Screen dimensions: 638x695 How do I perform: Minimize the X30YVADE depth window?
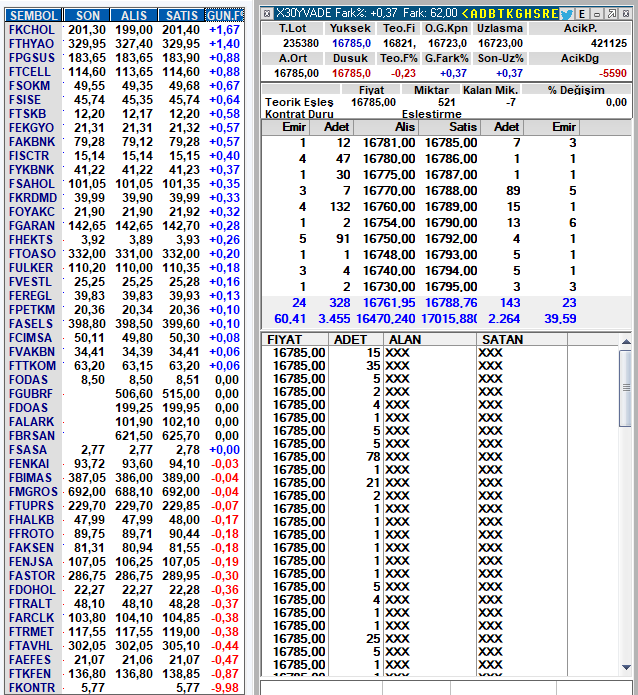point(597,14)
